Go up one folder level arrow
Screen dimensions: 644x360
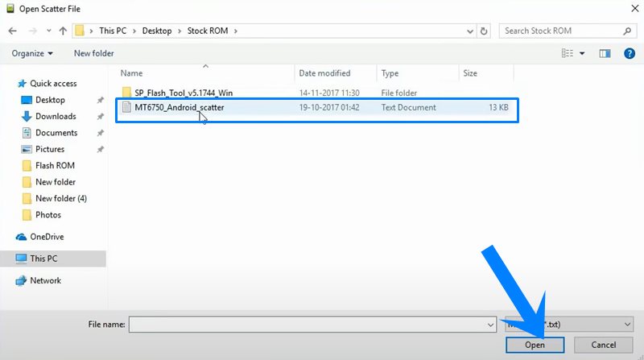63,31
